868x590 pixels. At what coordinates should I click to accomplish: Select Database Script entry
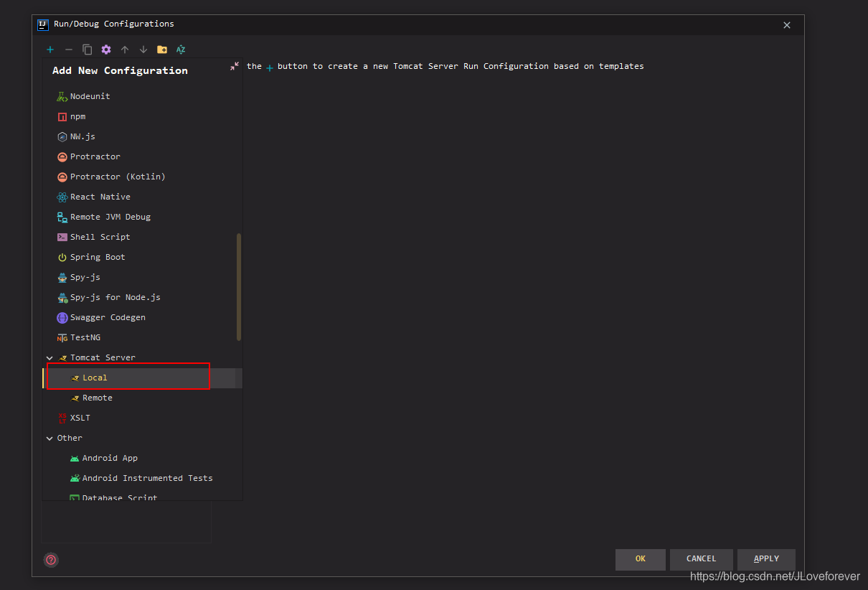coord(142,496)
